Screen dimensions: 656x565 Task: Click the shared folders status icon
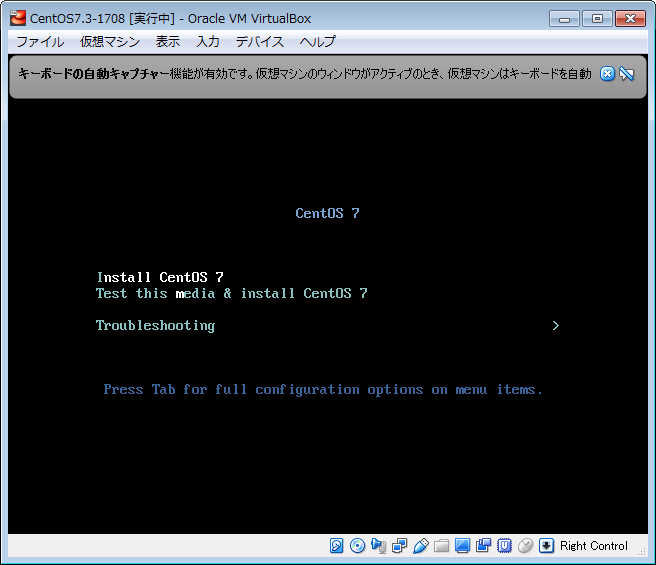pyautogui.click(x=442, y=546)
